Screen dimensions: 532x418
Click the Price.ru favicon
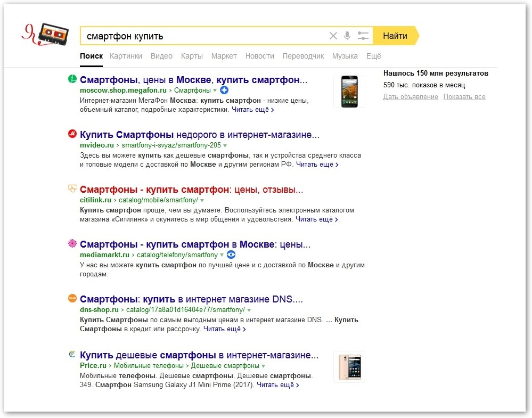72,354
